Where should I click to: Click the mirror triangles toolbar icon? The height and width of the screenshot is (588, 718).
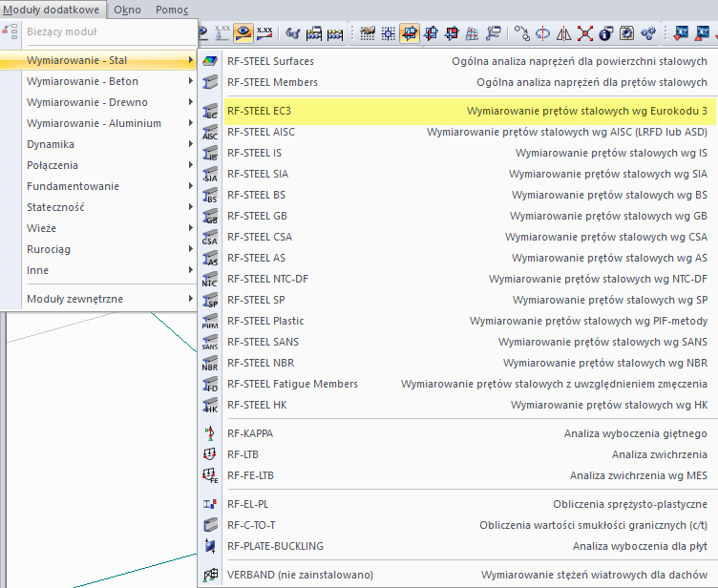tap(563, 33)
